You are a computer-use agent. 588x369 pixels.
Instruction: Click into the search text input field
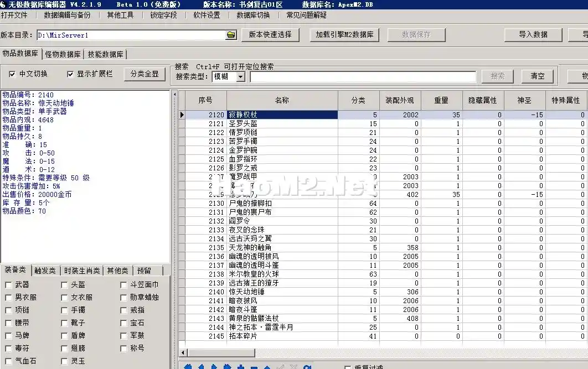coord(363,77)
